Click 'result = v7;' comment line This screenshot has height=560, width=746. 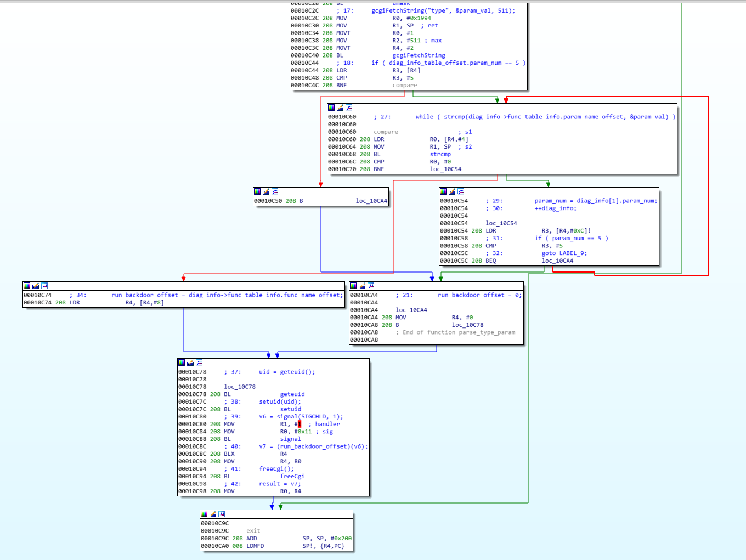tap(280, 484)
